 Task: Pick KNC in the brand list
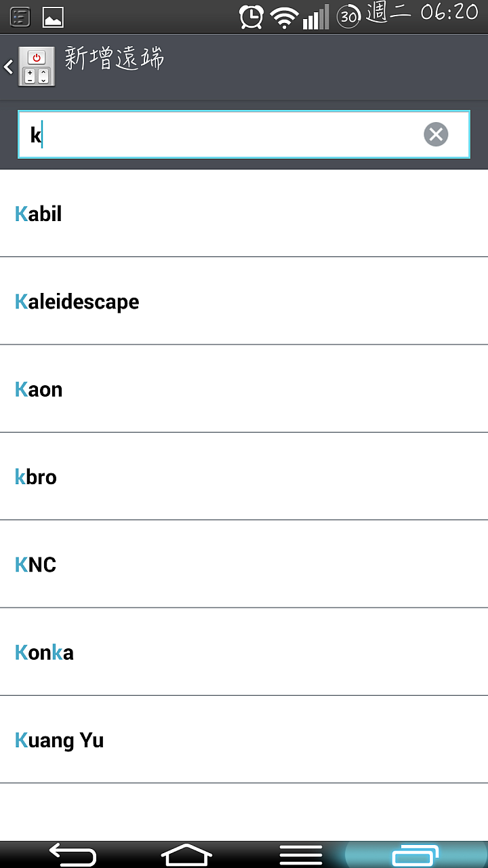click(244, 564)
